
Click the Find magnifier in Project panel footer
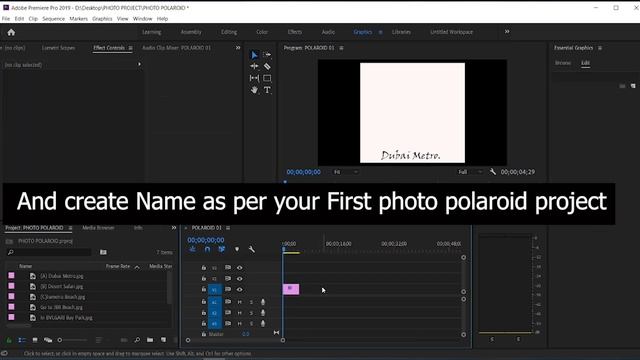coord(137,340)
